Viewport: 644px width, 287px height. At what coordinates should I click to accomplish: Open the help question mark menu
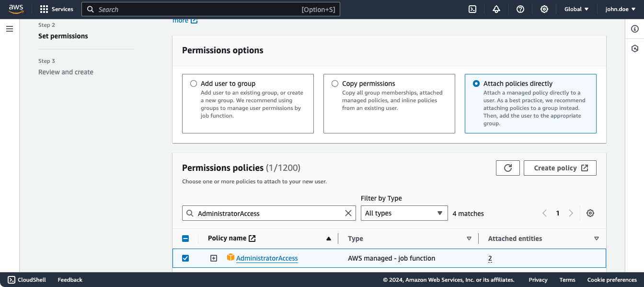click(520, 9)
